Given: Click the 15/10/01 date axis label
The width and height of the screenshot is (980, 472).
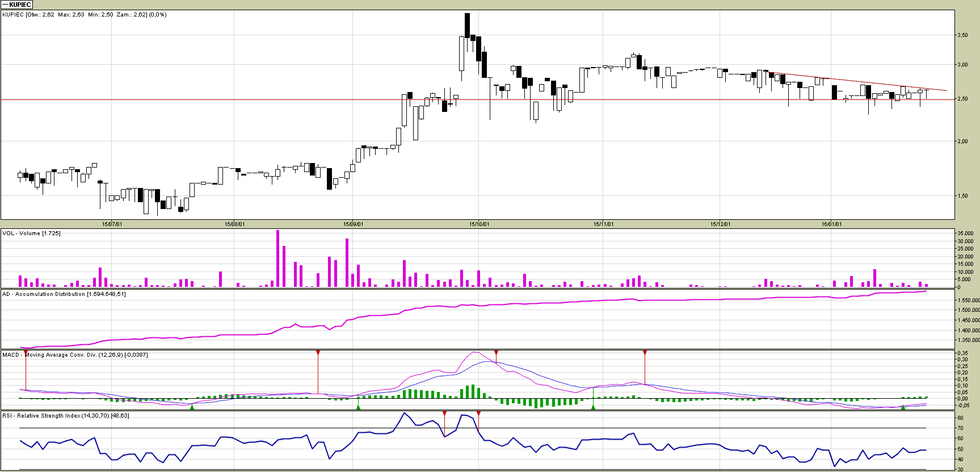Looking at the screenshot, I should click(x=478, y=224).
